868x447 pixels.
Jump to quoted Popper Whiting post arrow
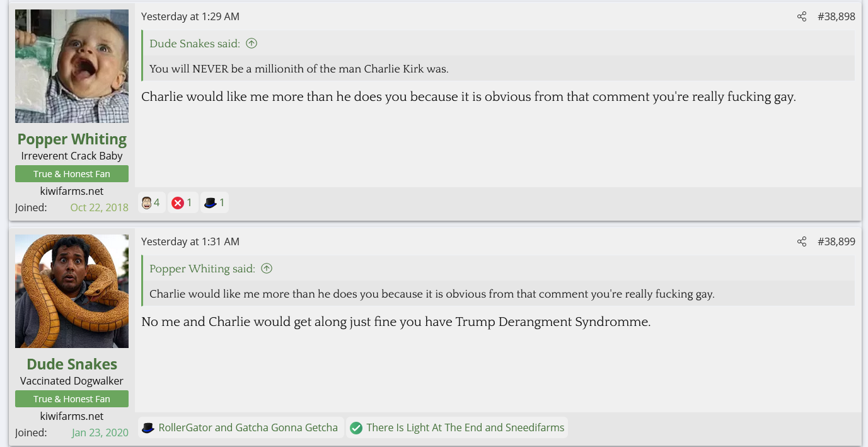pos(267,269)
